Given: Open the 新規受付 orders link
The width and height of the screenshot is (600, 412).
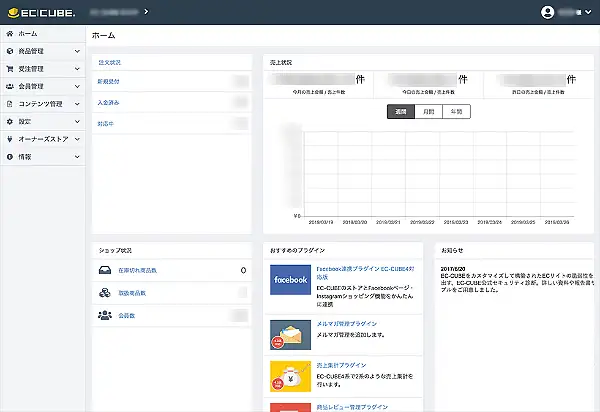Looking at the screenshot, I should click(109, 81).
